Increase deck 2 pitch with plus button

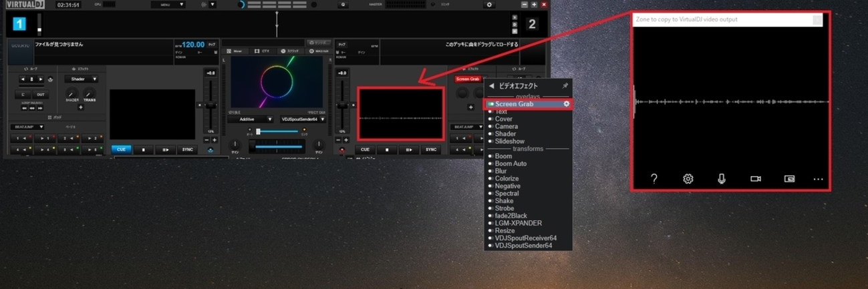pos(346,140)
